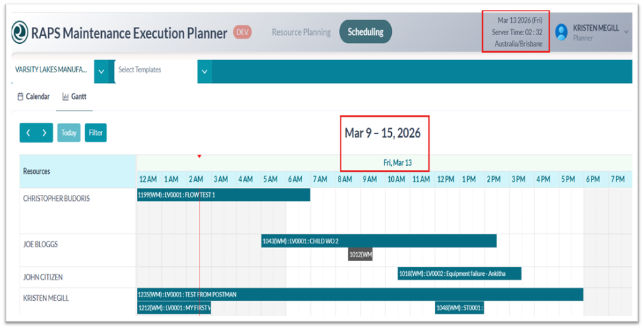Click Kristen Megill's user avatar icon
This screenshot has width=644, height=329.
pyautogui.click(x=561, y=32)
